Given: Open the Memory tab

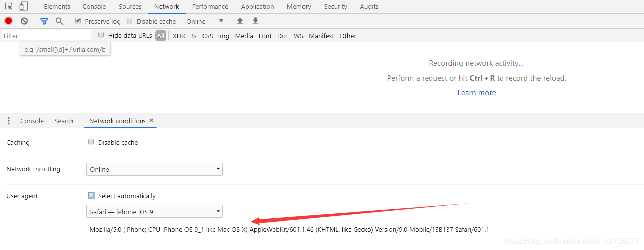Looking at the screenshot, I should pyautogui.click(x=299, y=6).
